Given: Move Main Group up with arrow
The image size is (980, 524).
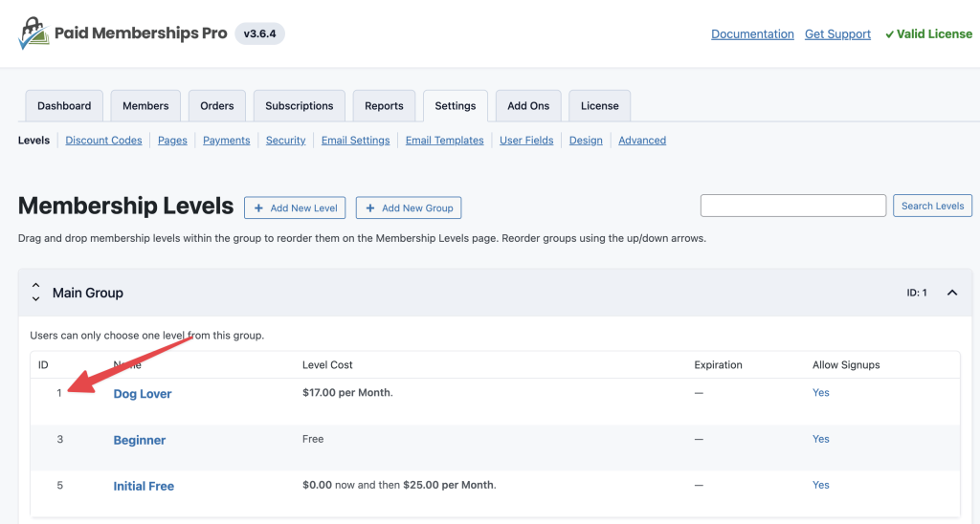Looking at the screenshot, I should [x=35, y=286].
